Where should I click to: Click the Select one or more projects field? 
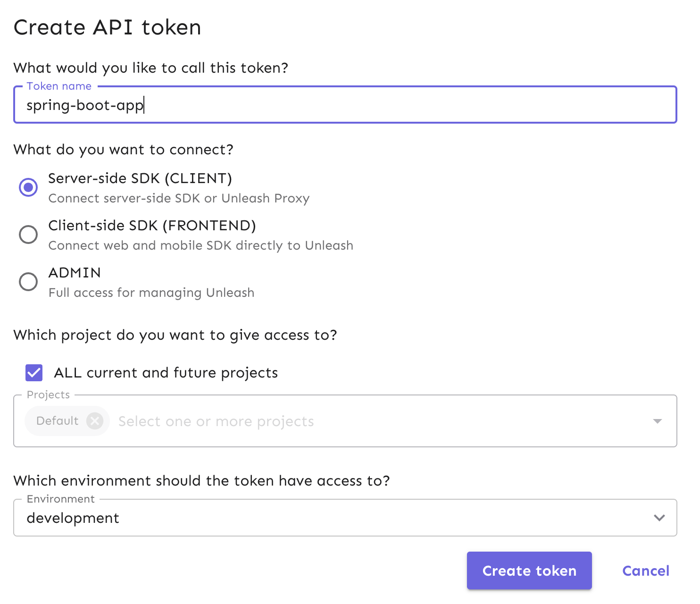click(216, 421)
